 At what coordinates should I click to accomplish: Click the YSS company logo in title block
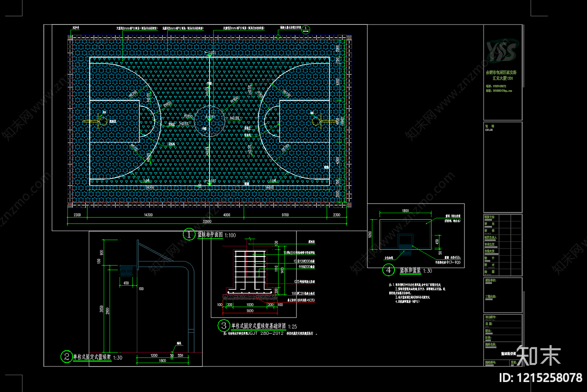pos(503,50)
